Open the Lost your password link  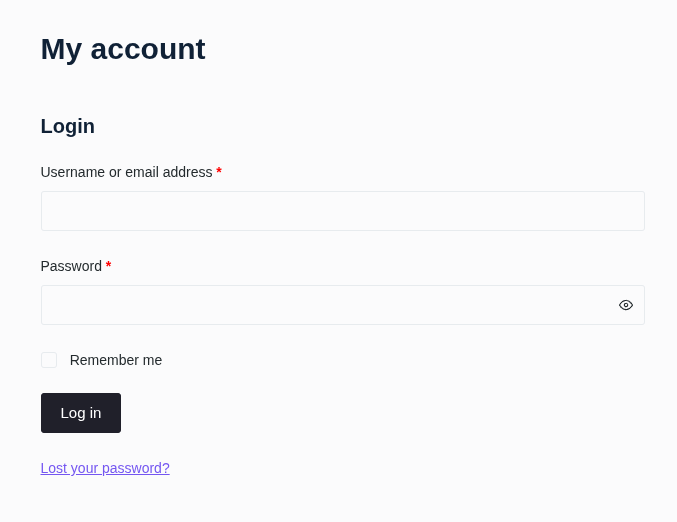pos(105,468)
